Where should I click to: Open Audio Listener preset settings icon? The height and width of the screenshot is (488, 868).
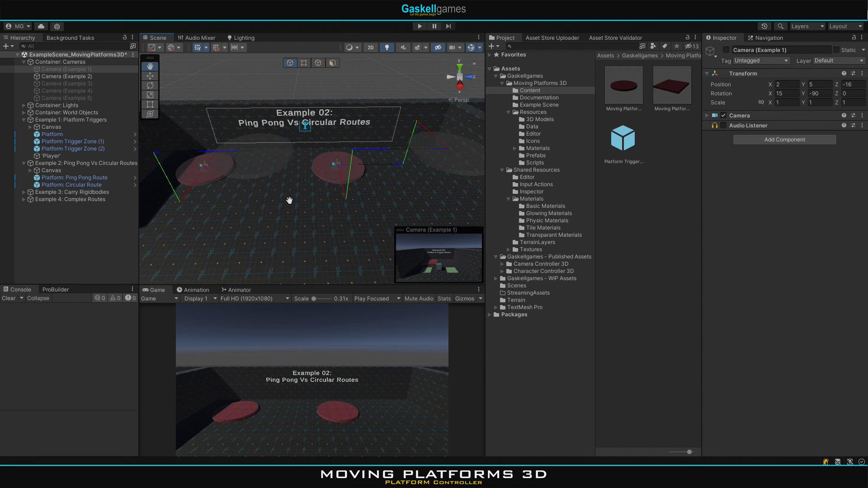pos(853,125)
